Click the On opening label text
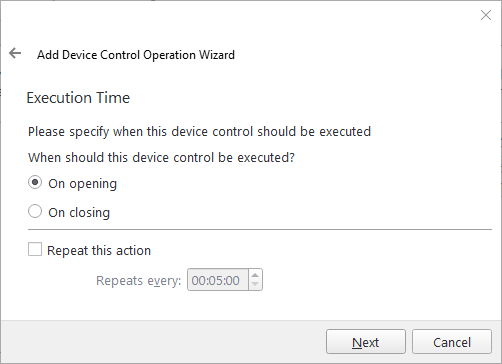 (83, 184)
